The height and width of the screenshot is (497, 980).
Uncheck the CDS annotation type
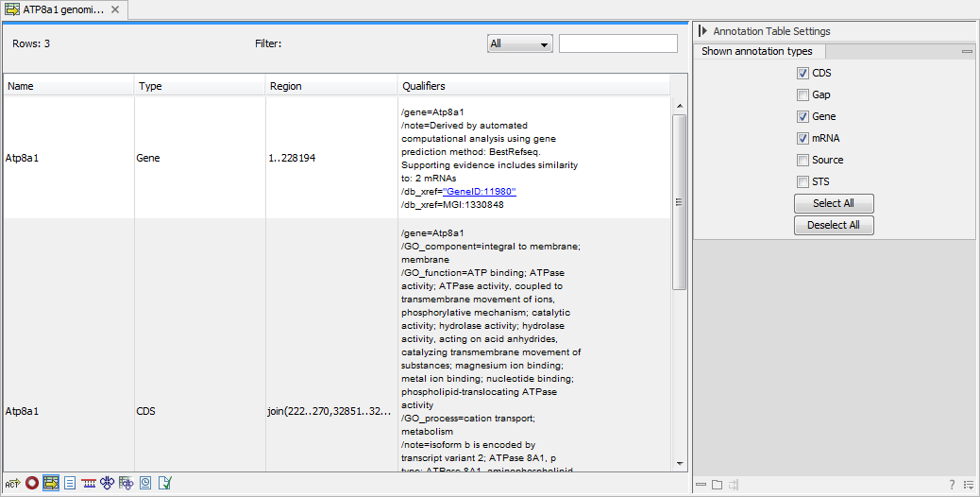click(803, 74)
